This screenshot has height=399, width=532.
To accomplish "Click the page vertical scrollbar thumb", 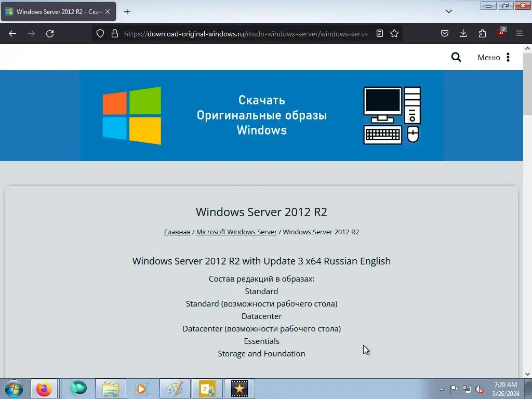I will tap(528, 84).
